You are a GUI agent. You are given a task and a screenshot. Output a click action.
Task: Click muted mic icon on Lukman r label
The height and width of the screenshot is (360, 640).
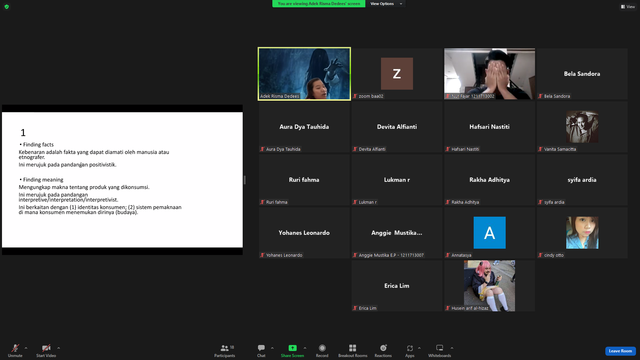point(355,202)
